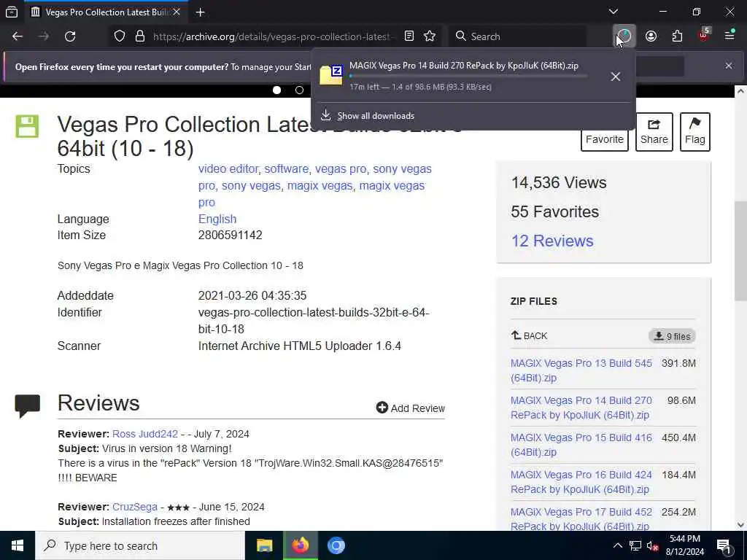Open the uBlock extension icon
This screenshot has height=560, width=747.
coord(704,35)
